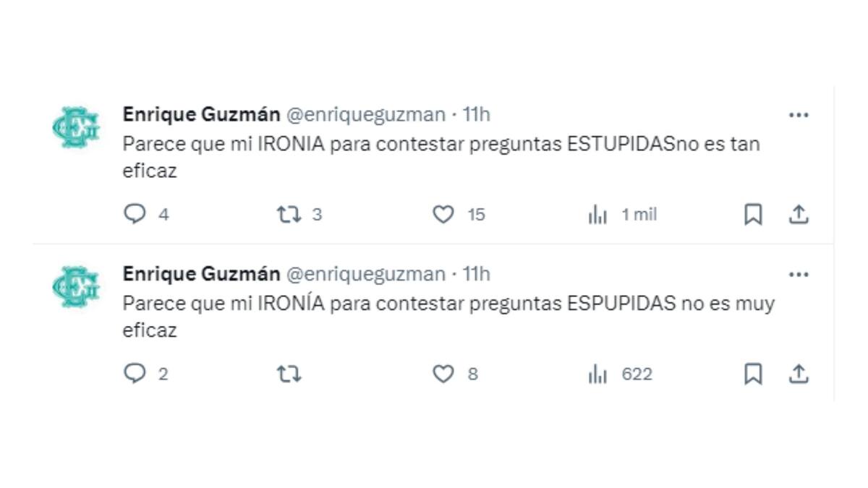868x488 pixels.
Task: Open more options menu on second tweet
Action: (799, 275)
